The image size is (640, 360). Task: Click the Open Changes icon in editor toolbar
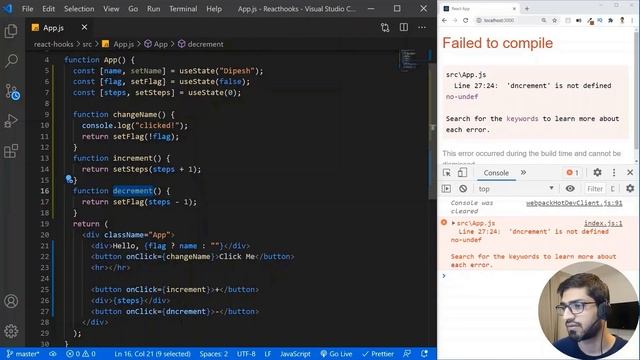pos(385,27)
